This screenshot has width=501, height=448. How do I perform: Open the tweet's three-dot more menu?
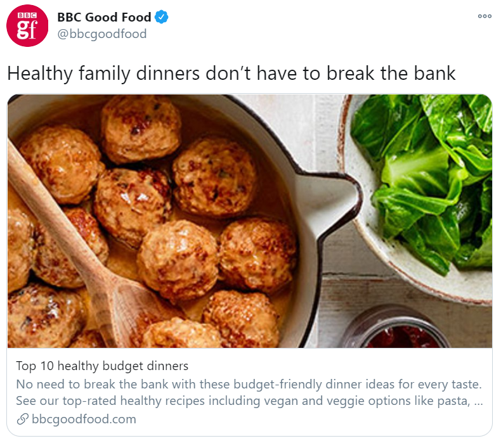(x=485, y=16)
